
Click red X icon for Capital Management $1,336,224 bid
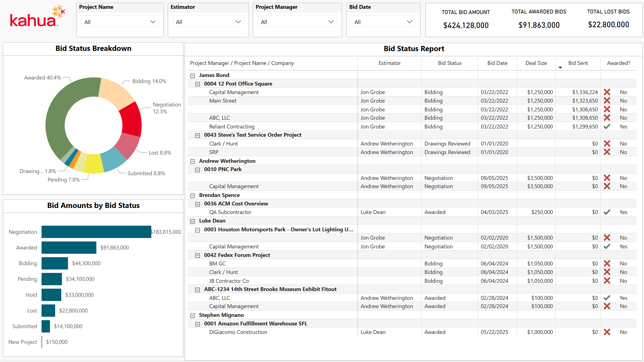point(607,92)
